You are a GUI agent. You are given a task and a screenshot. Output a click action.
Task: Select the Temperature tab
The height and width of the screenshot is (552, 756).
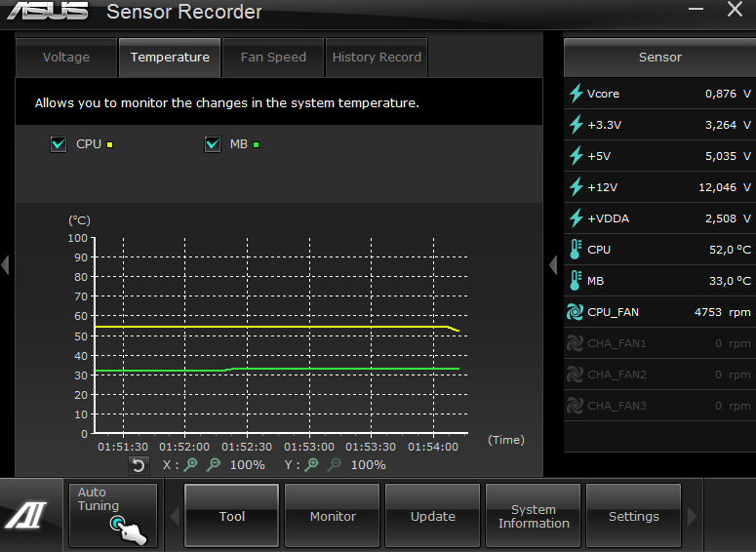[x=170, y=58]
